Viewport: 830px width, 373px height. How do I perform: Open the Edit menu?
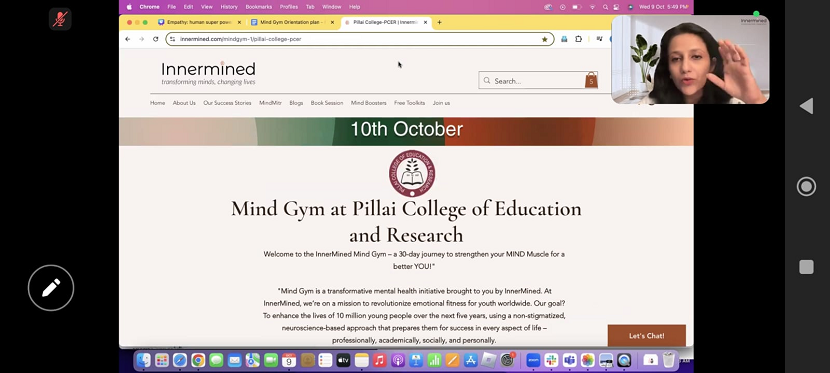[188, 7]
